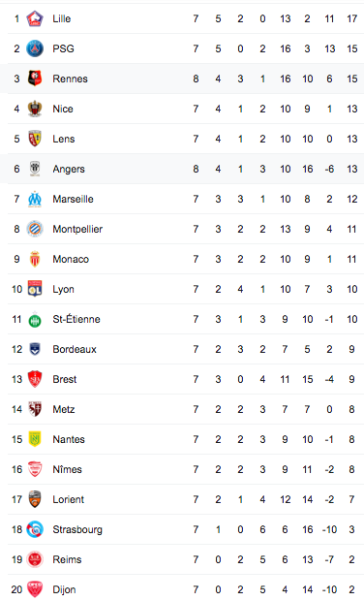Image resolution: width=364 pixels, height=601 pixels.
Task: Open the Strasbourg club logo
Action: click(35, 529)
